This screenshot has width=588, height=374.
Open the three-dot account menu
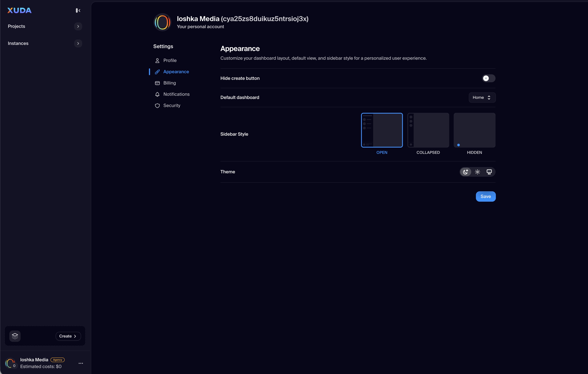(x=81, y=363)
